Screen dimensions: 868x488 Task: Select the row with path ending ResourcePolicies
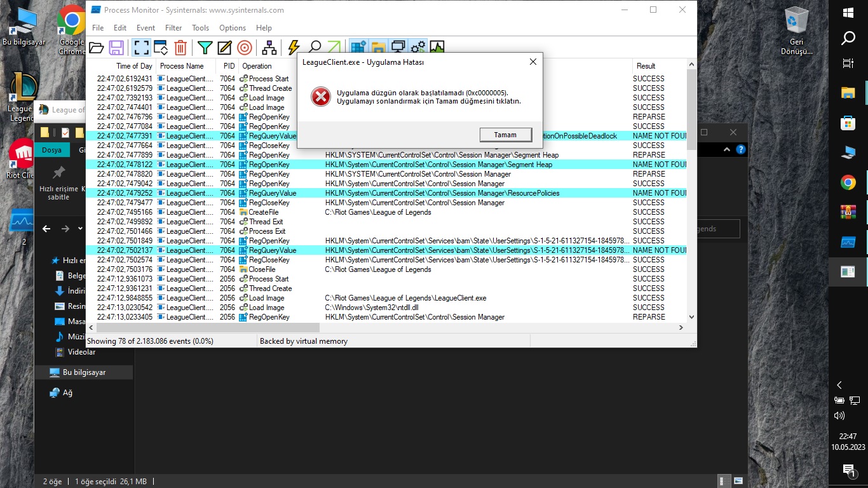387,193
